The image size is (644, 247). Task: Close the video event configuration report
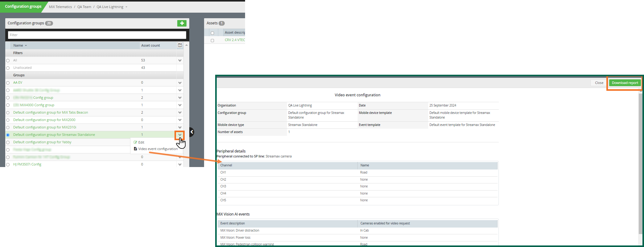point(599,83)
